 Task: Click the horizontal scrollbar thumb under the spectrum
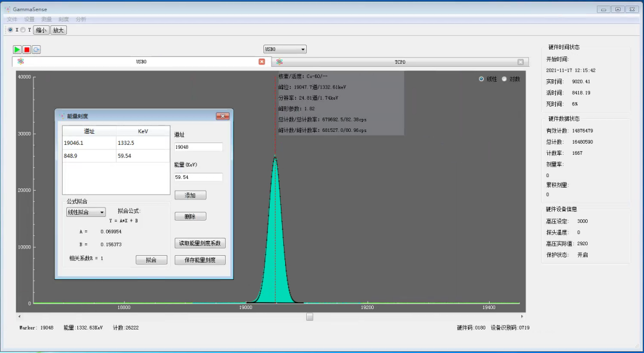click(309, 316)
